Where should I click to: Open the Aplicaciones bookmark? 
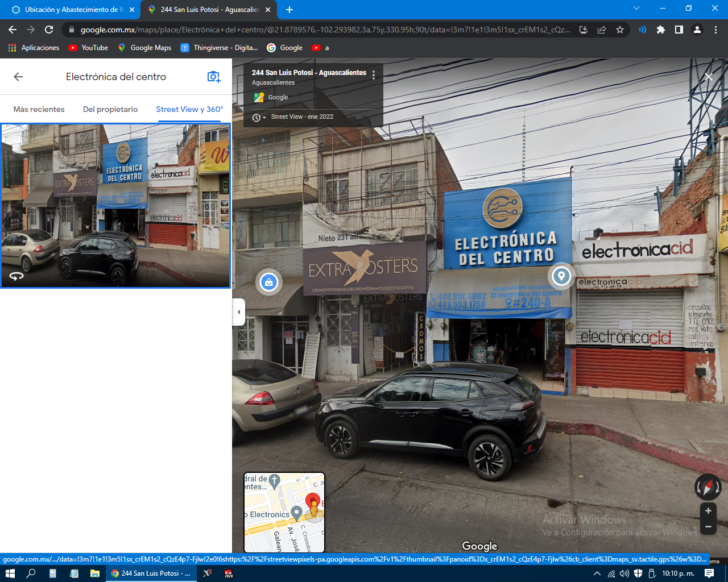[x=34, y=48]
